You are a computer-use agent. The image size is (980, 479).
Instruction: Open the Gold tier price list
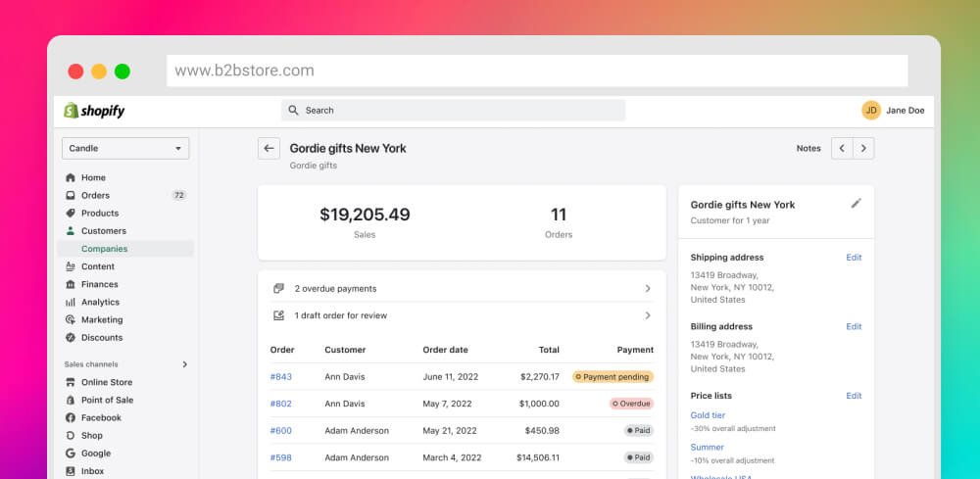pyautogui.click(x=708, y=415)
